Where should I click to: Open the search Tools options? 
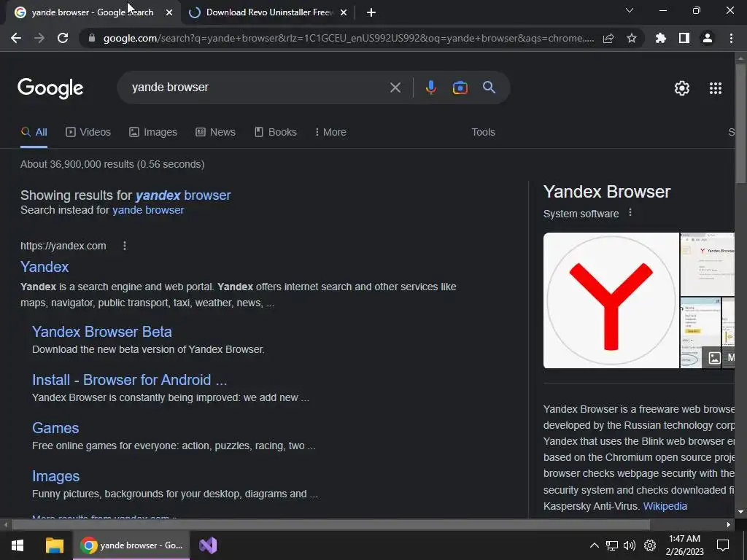point(483,132)
